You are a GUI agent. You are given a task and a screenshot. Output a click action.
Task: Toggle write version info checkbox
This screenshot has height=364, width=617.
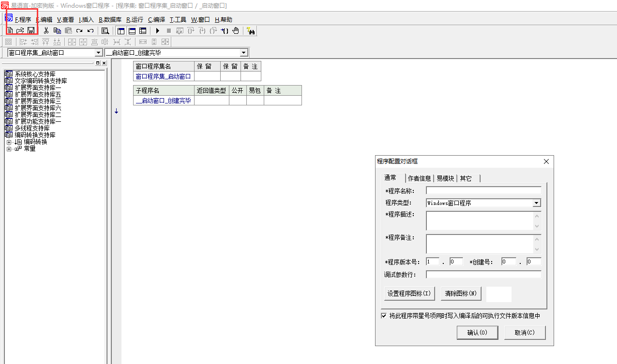click(384, 316)
